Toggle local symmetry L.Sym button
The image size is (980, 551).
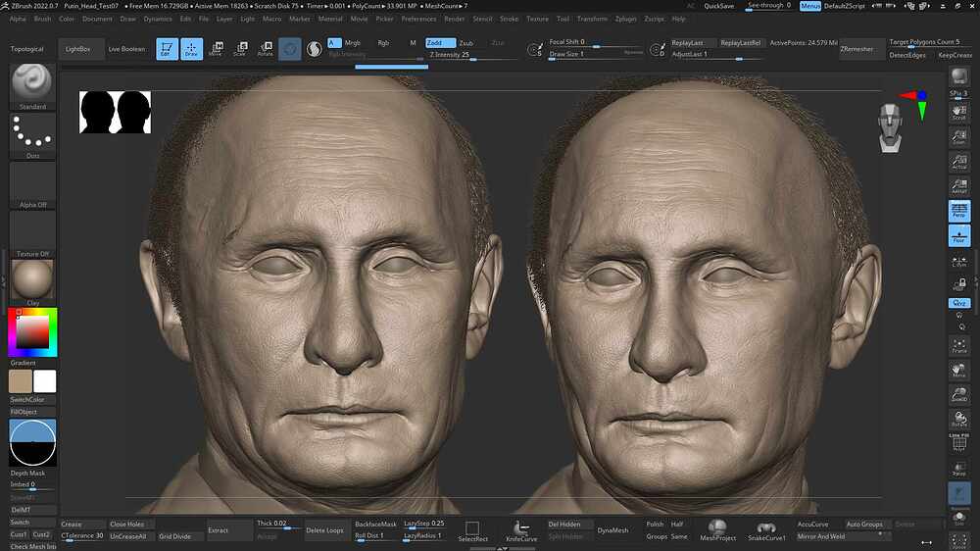(x=958, y=260)
